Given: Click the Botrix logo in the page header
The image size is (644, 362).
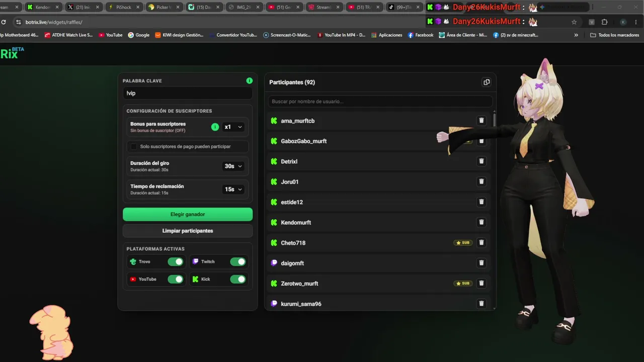Looking at the screenshot, I should [12, 53].
